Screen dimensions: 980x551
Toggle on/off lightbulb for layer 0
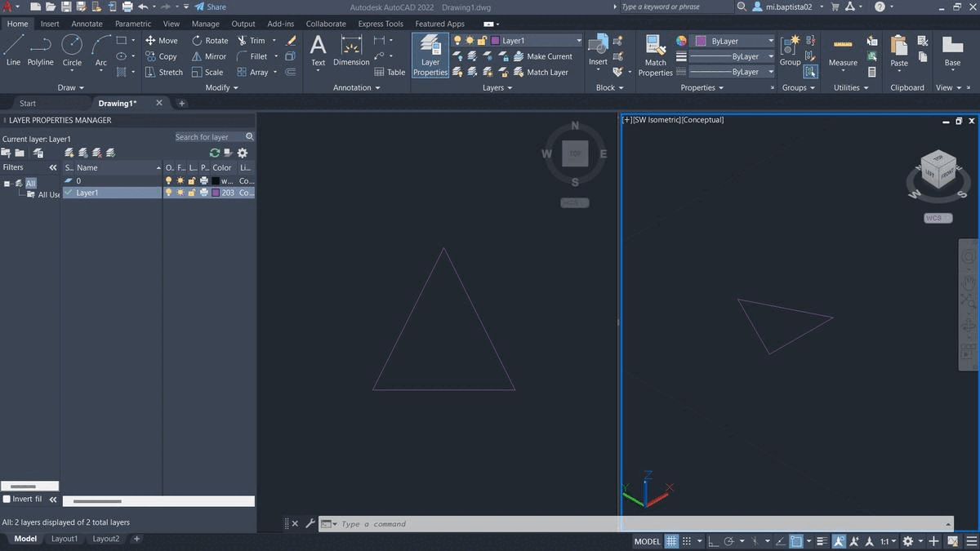tap(169, 180)
